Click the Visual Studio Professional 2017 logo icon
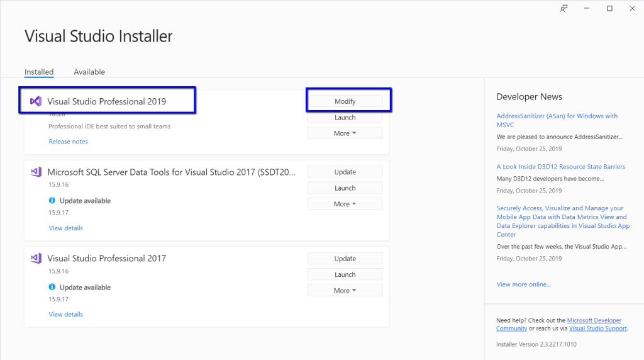The height and width of the screenshot is (360, 644). [36, 259]
